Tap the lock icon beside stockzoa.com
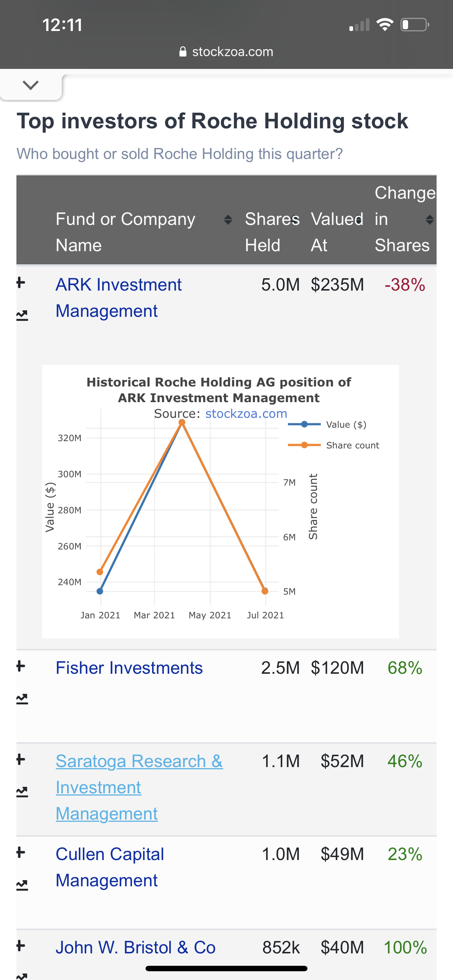Screen dimensions: 453x980 click(x=183, y=51)
